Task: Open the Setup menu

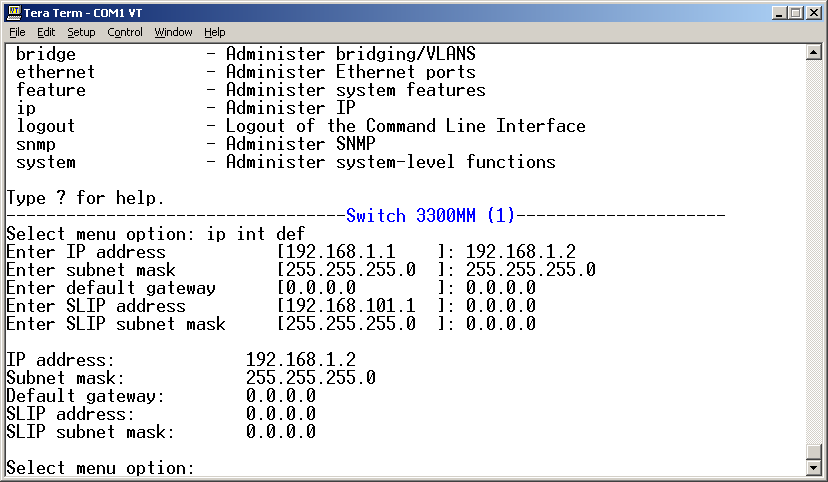Action: click(x=81, y=32)
